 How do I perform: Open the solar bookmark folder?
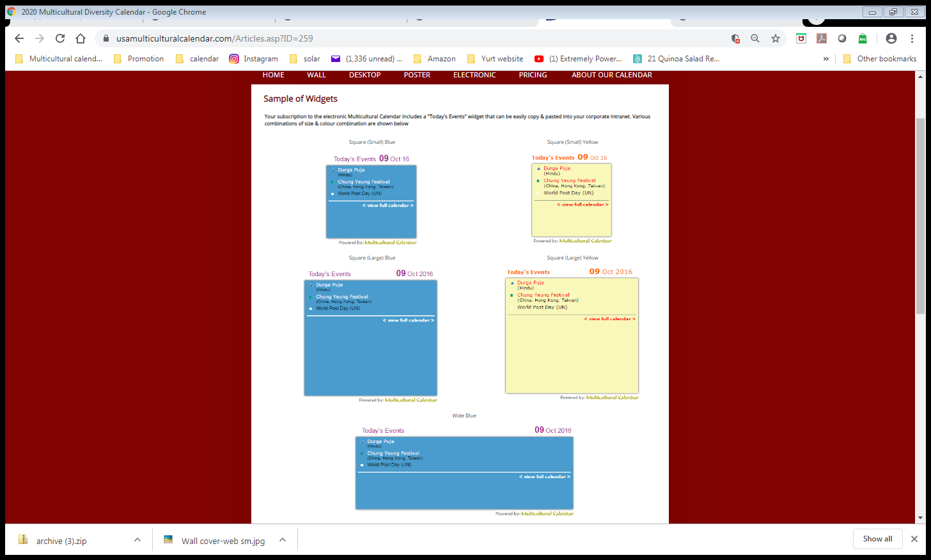tap(305, 59)
